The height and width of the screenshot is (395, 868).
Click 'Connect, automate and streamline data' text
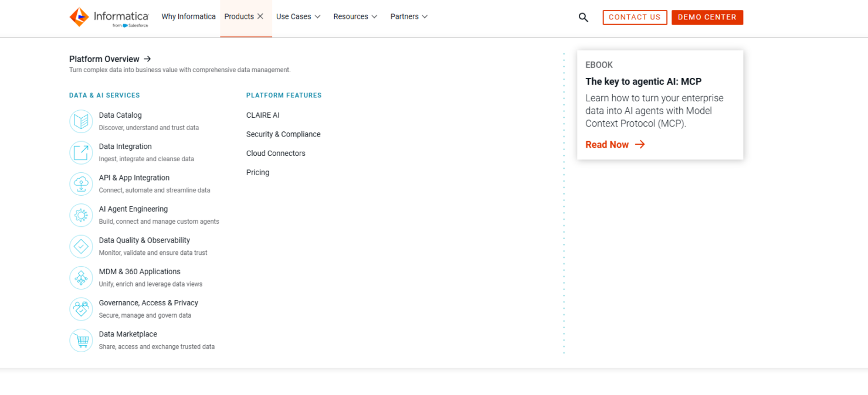(154, 190)
